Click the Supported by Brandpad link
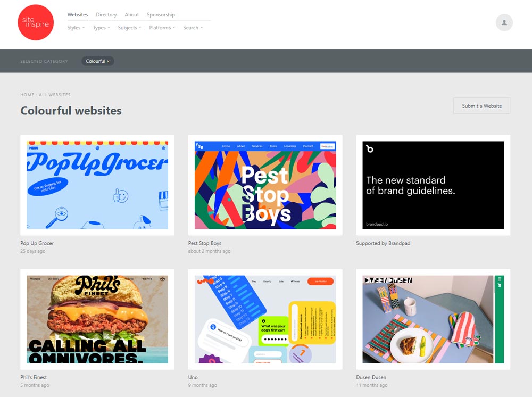Image resolution: width=532 pixels, height=397 pixels. [x=383, y=243]
